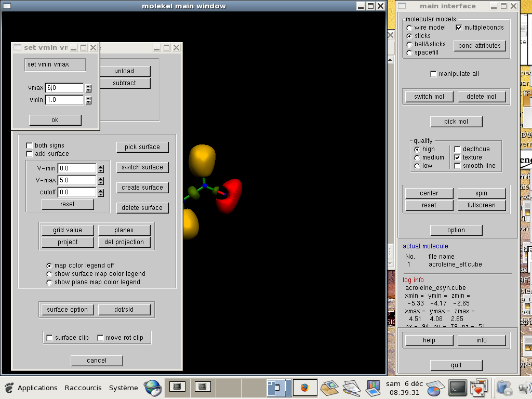
Task: Select the sticks molecular model
Action: point(409,36)
